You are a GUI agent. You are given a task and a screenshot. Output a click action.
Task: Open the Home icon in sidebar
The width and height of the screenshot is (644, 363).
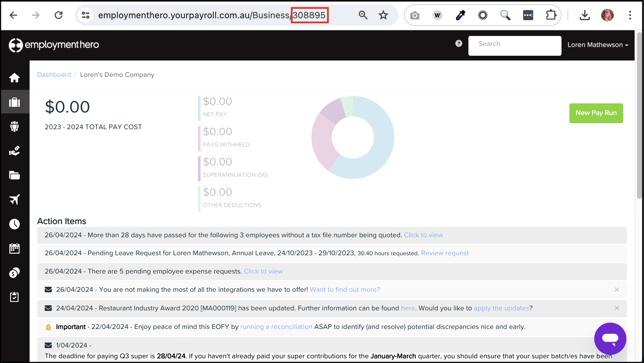coord(14,78)
